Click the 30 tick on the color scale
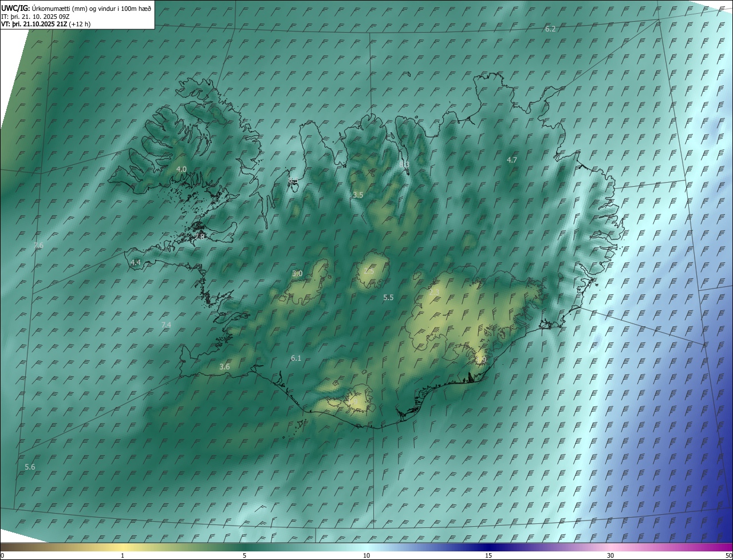This screenshot has height=560, width=733. (610, 556)
